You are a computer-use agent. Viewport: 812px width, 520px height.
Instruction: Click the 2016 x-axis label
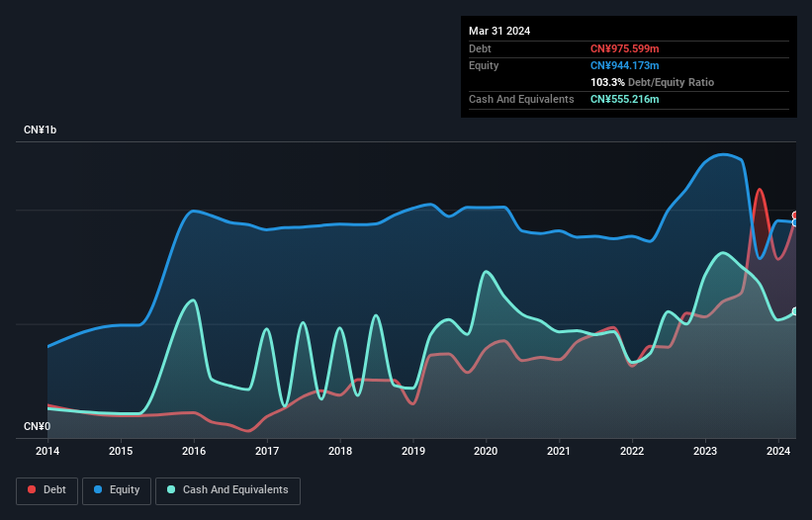[194, 451]
